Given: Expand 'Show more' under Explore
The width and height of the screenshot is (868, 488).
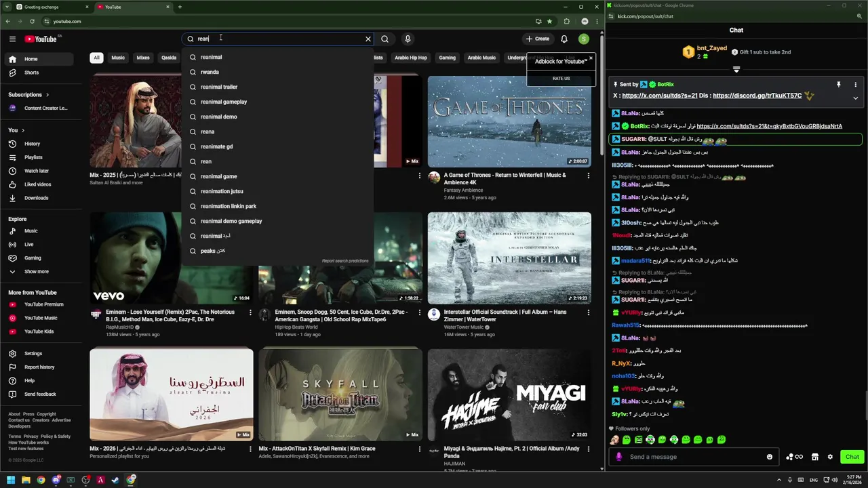Looking at the screenshot, I should coord(36,272).
